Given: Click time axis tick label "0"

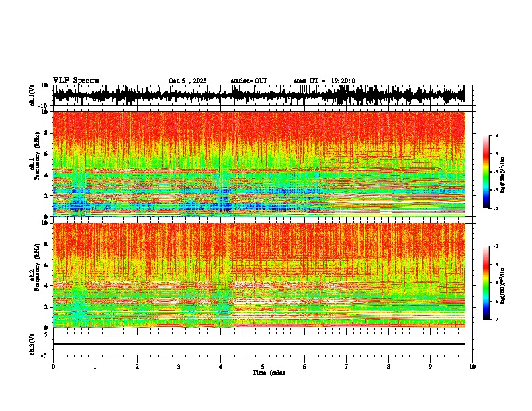Looking at the screenshot, I should pos(53,367).
